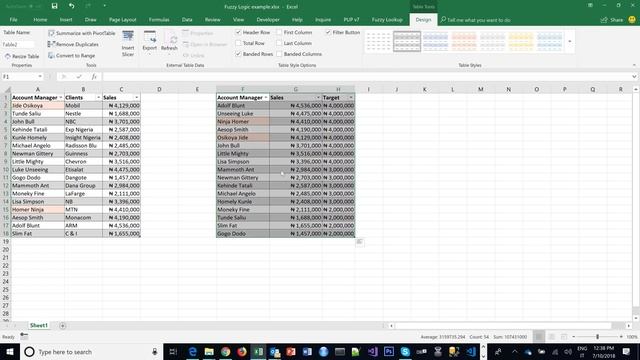Open File Explorer from the taskbar
Image resolution: width=640 pixels, height=360 pixels.
click(x=209, y=352)
